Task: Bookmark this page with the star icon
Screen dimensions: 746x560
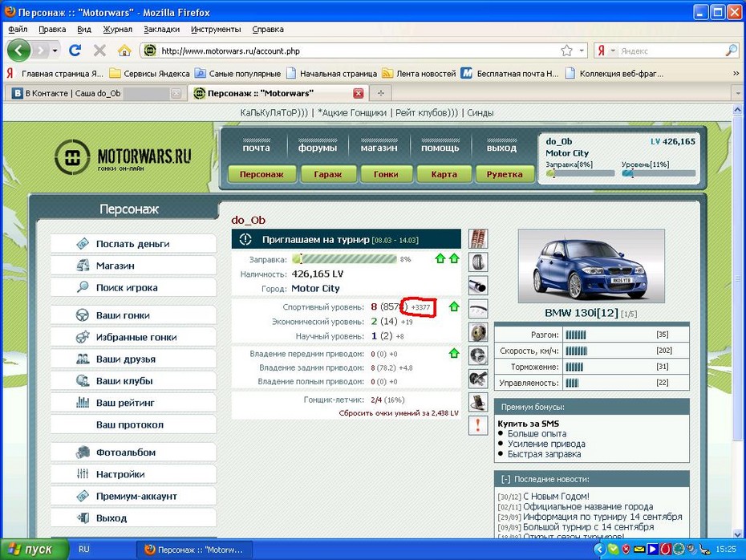Action: tap(566, 51)
